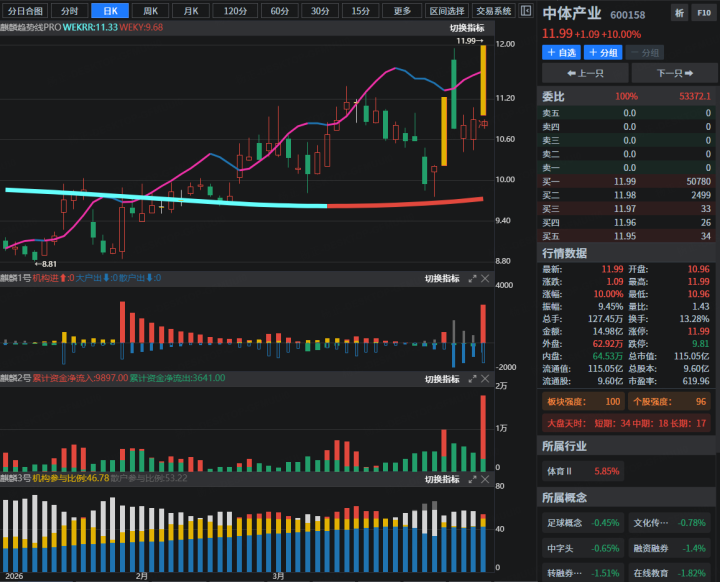Add stock to a 分组 group
The height and width of the screenshot is (582, 720).
(x=604, y=52)
